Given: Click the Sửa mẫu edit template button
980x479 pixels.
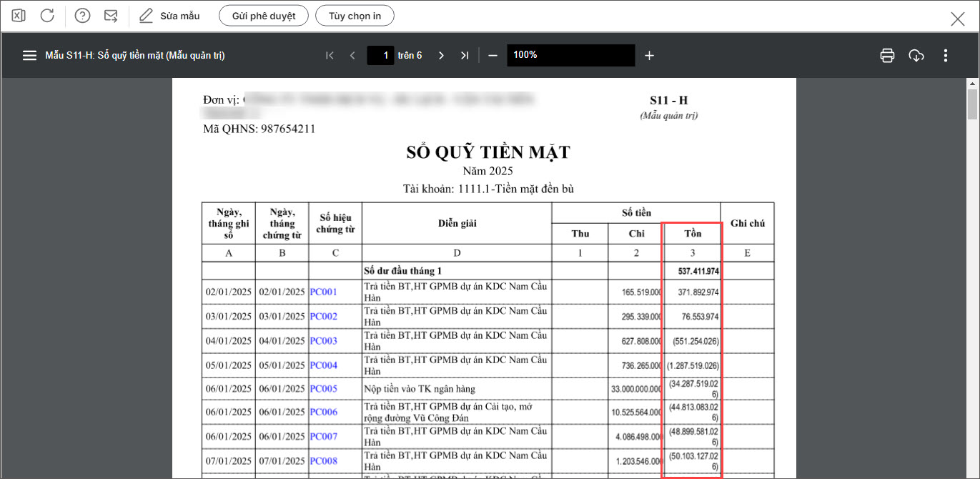Looking at the screenshot, I should pos(170,16).
